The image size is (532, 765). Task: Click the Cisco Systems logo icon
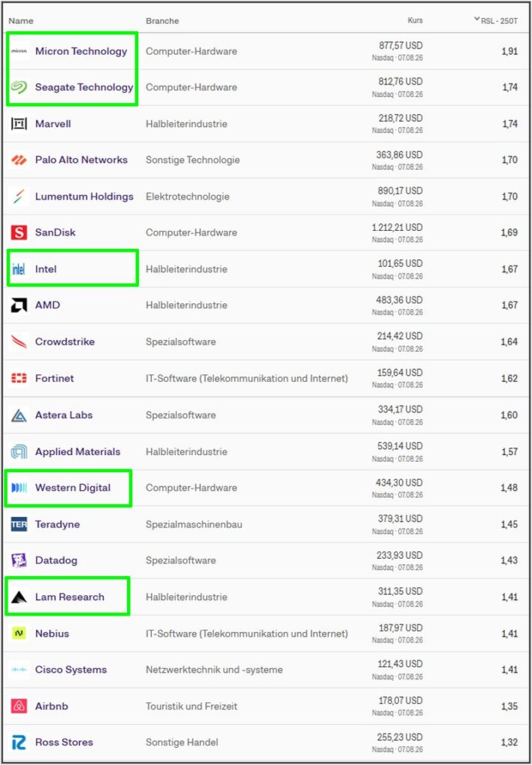click(x=19, y=670)
